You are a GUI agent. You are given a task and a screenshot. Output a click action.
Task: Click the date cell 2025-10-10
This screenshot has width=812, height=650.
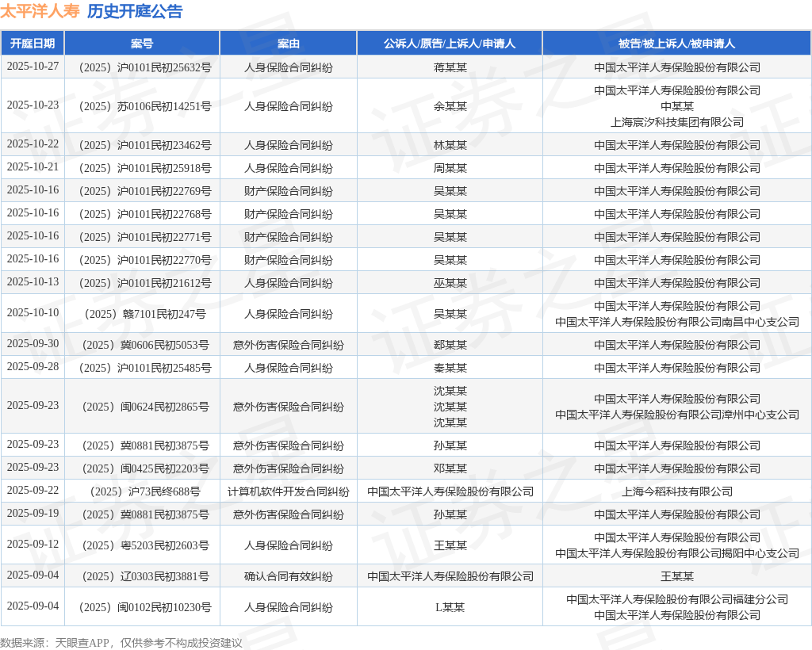click(33, 312)
